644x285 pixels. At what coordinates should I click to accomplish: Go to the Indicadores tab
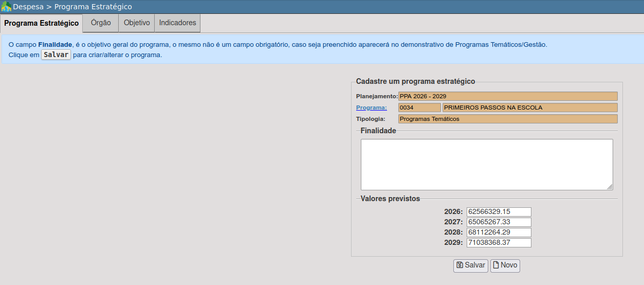tap(177, 23)
